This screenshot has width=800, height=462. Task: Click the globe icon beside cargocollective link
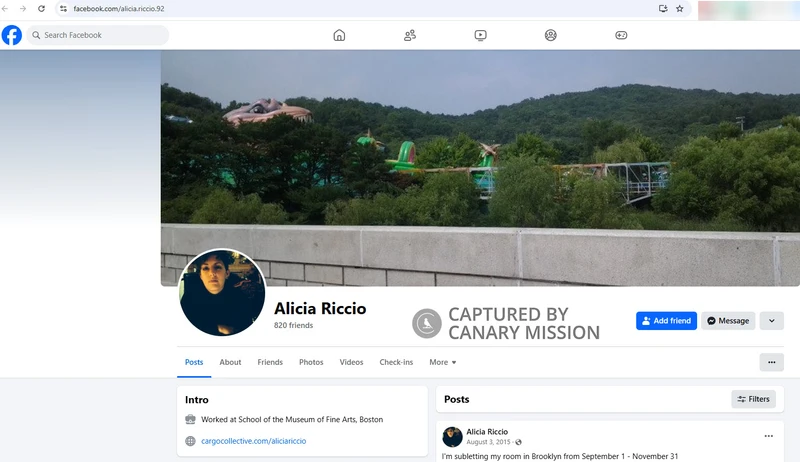pyautogui.click(x=190, y=441)
